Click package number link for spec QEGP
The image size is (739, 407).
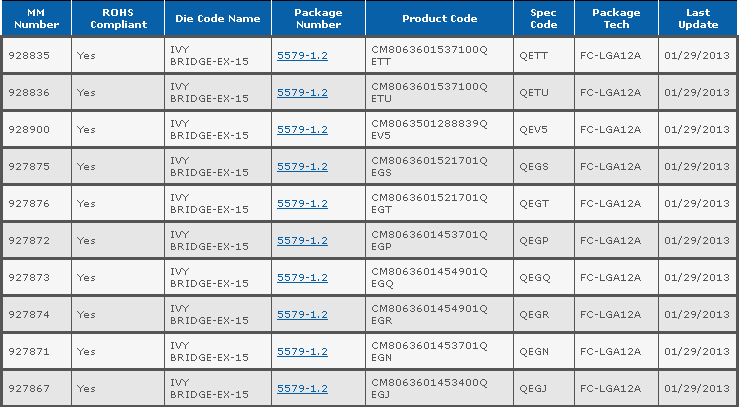click(302, 240)
